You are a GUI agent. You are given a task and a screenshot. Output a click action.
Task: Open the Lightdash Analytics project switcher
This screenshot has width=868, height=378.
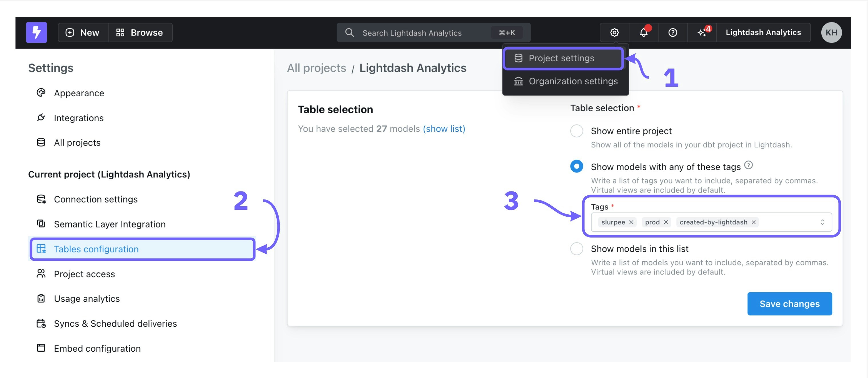pyautogui.click(x=763, y=32)
